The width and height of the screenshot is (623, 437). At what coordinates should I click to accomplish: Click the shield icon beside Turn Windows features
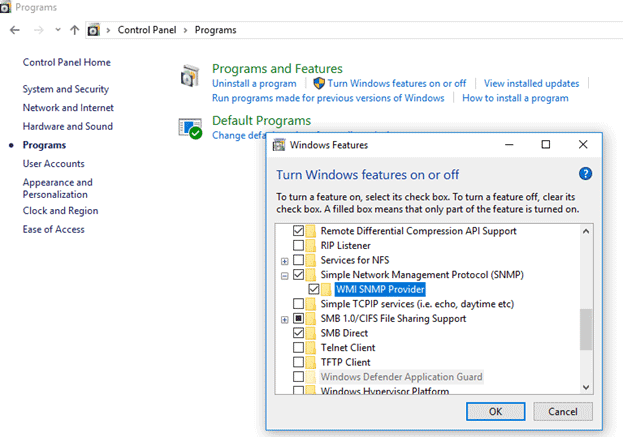pyautogui.click(x=319, y=83)
